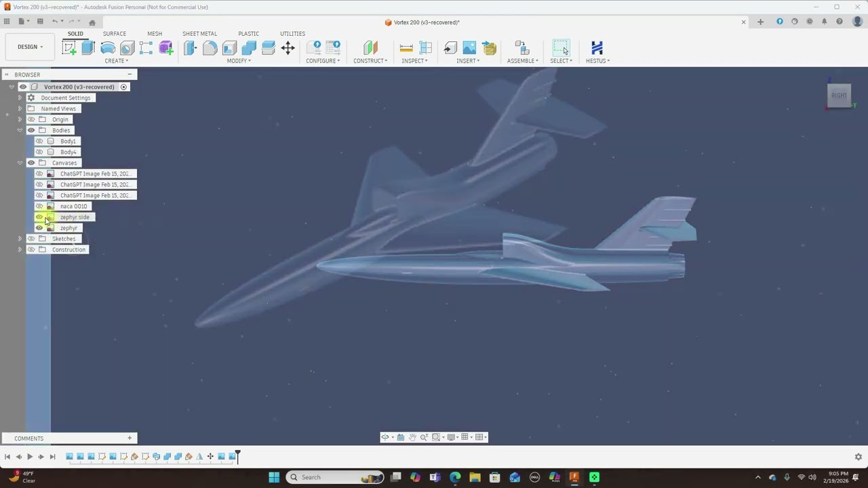Select the Measure ruler tool
This screenshot has width=868, height=488.
coord(406,47)
